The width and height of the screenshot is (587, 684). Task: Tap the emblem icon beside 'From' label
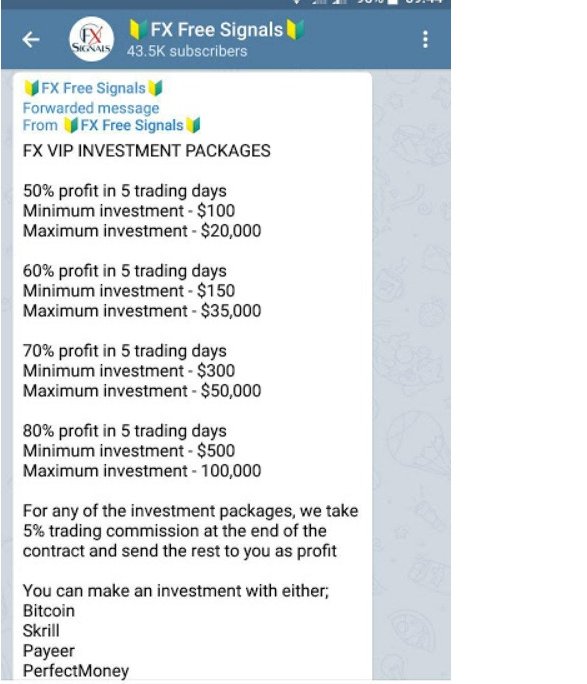71,125
